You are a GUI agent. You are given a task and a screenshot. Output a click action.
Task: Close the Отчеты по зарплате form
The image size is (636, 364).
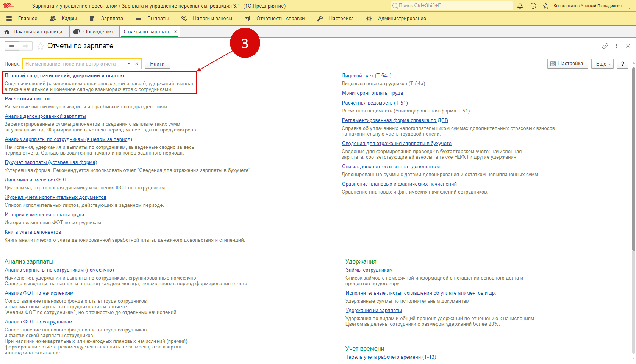[628, 46]
